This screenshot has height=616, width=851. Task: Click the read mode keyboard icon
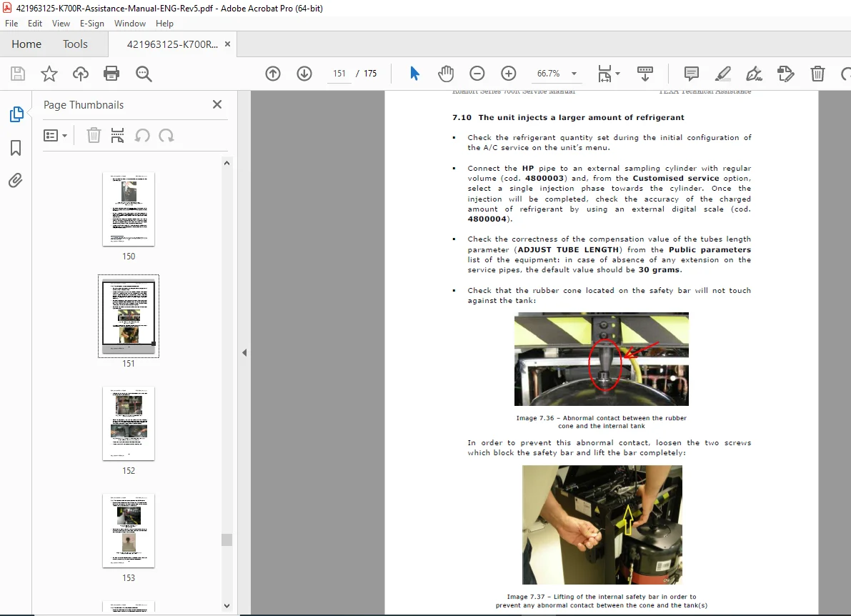coord(645,74)
